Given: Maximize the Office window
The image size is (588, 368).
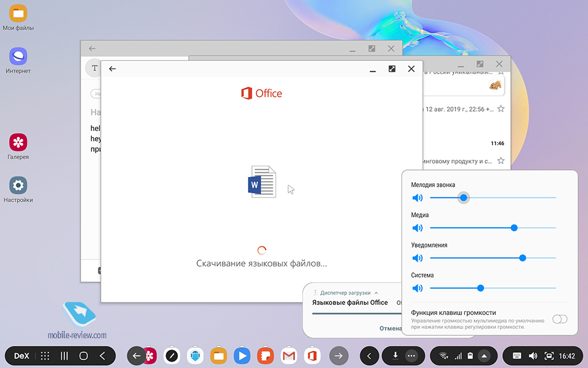Looking at the screenshot, I should pos(392,69).
